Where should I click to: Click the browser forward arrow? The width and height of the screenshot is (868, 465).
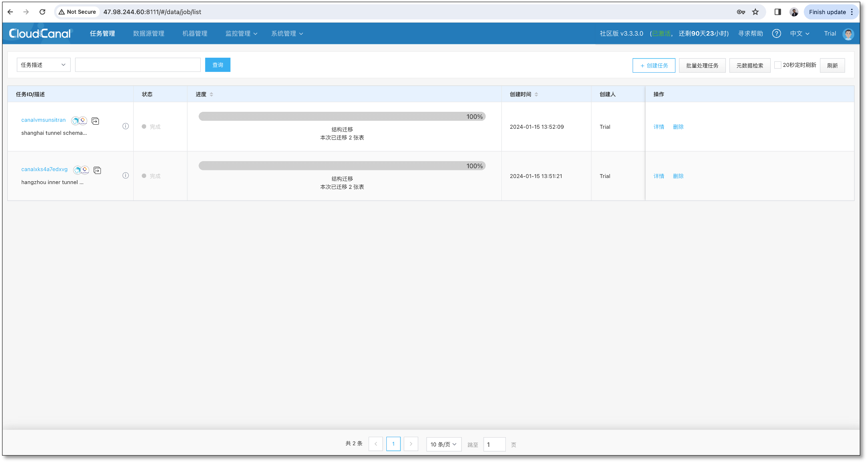[x=26, y=12]
